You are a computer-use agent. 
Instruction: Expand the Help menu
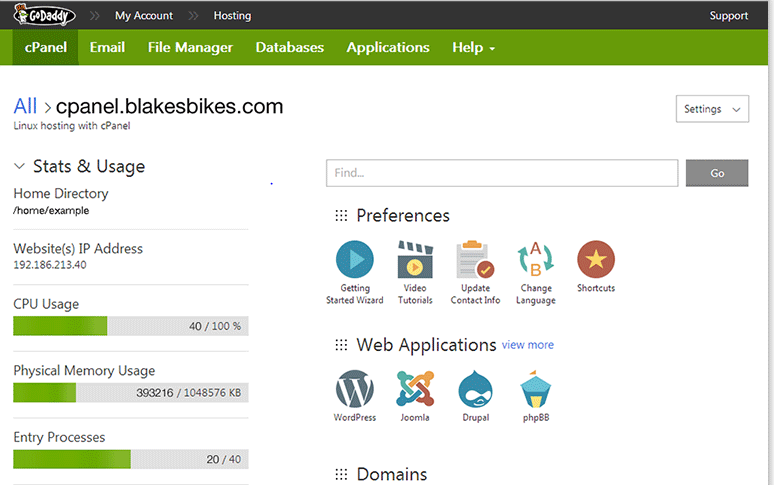[x=473, y=47]
